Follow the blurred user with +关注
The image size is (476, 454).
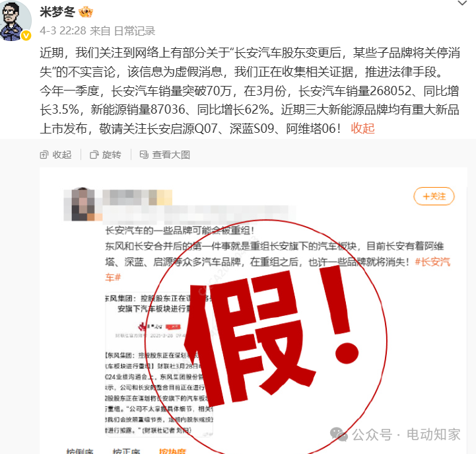[x=434, y=196]
